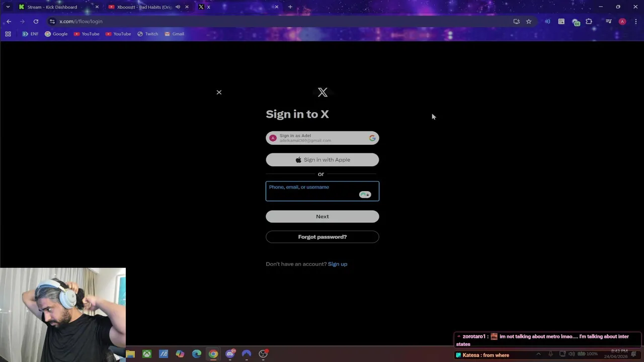Open the Gmail bookmark
The width and height of the screenshot is (644, 362).
[x=175, y=34]
